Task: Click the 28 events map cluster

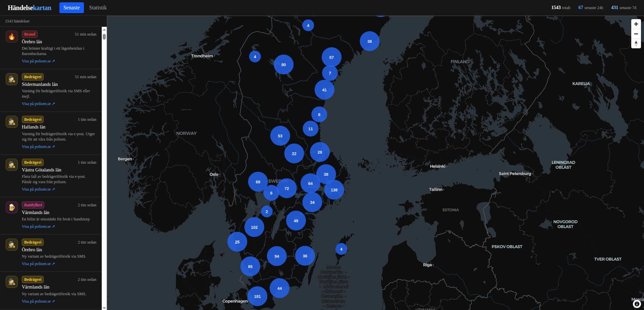Action: coord(320,152)
